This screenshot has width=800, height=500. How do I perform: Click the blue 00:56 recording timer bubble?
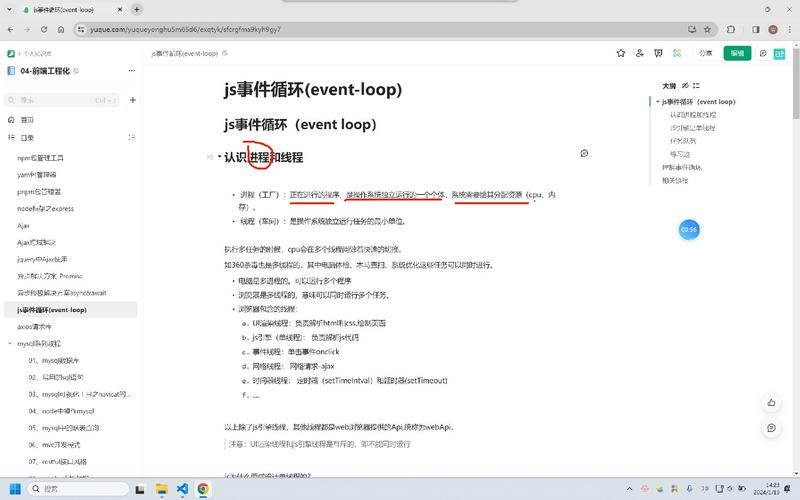pos(689,230)
